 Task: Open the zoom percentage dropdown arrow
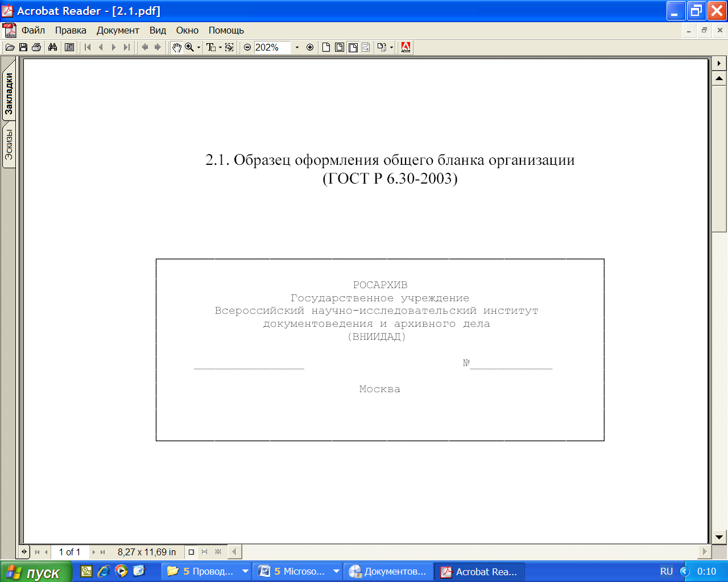point(297,48)
